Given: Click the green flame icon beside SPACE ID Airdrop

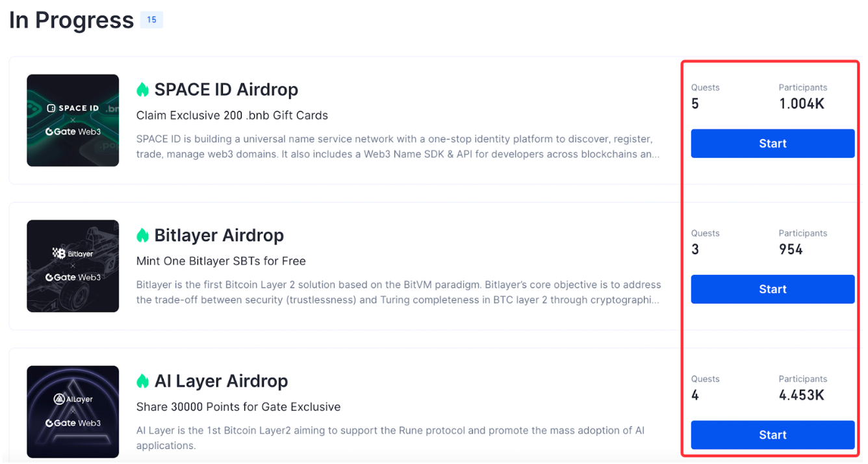Looking at the screenshot, I should click(143, 90).
